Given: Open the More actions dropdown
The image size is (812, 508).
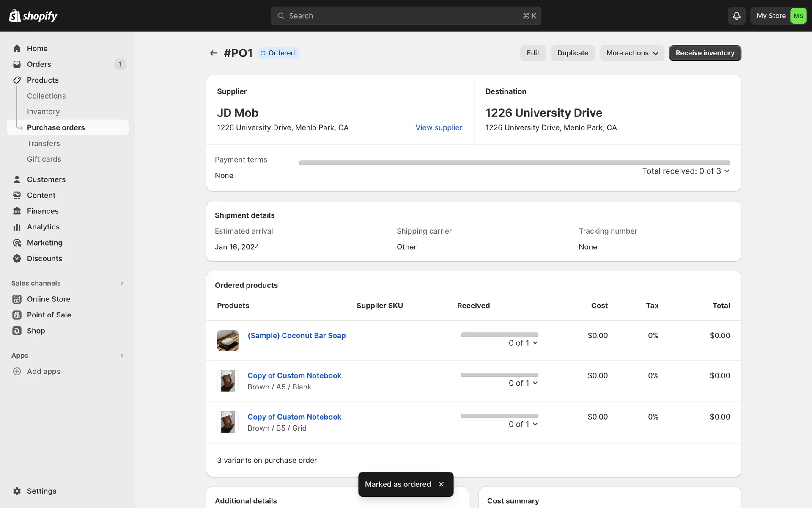Looking at the screenshot, I should [632, 53].
